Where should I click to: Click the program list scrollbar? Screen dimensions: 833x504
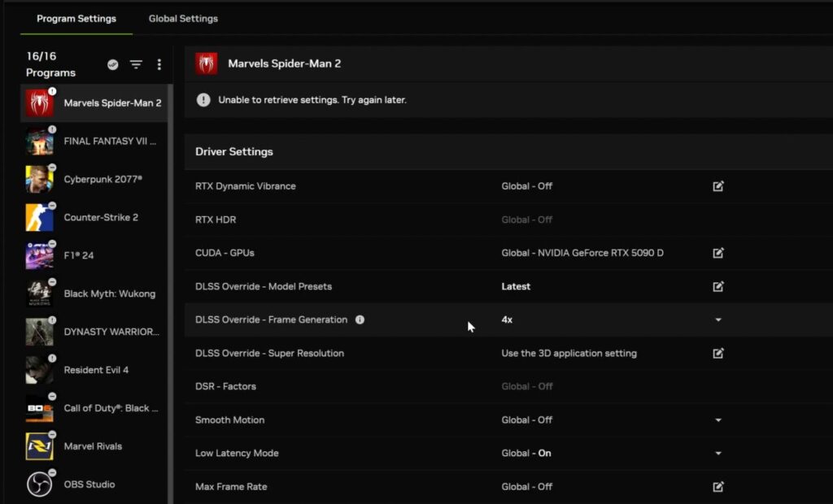point(171,293)
